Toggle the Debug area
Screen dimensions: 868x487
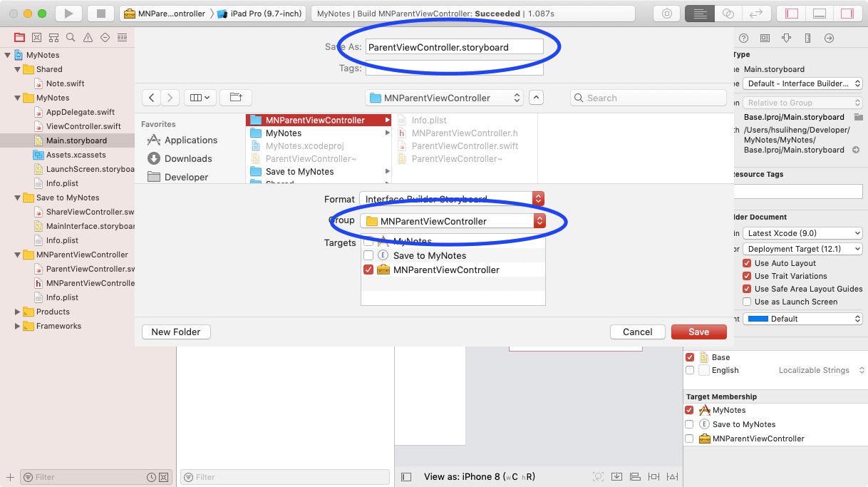[x=820, y=14]
